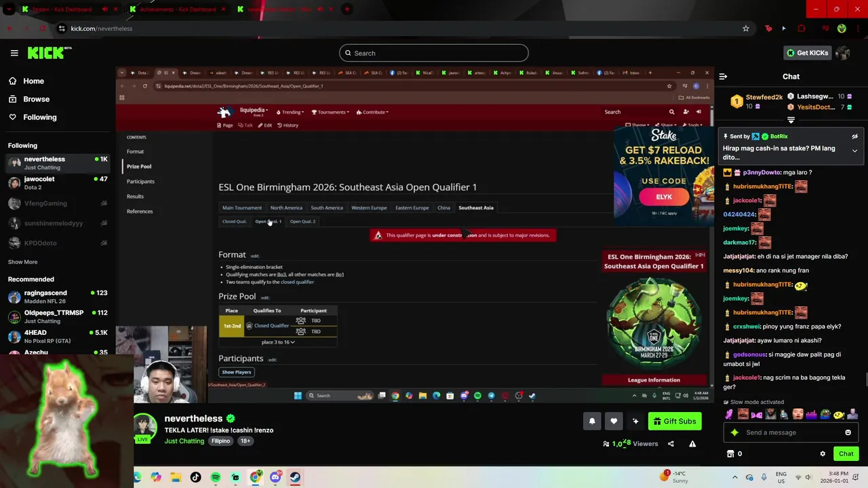Image resolution: width=868 pixels, height=488 pixels.
Task: Mute the Stream Kick Dashboard tab audio
Action: (104, 9)
